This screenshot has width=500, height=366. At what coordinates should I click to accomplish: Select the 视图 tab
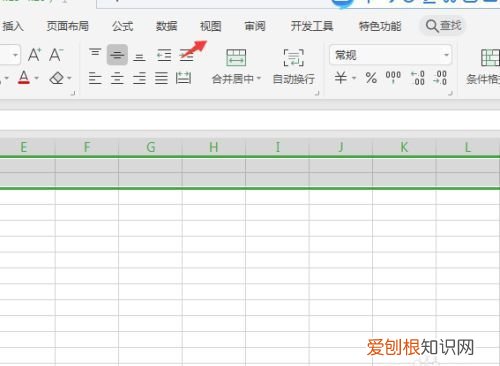tap(210, 26)
